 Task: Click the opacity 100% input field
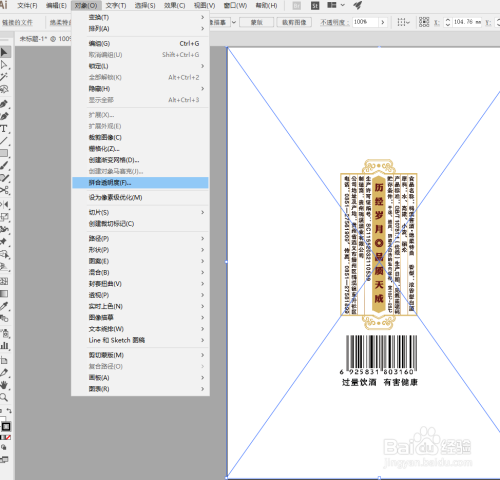click(x=365, y=22)
